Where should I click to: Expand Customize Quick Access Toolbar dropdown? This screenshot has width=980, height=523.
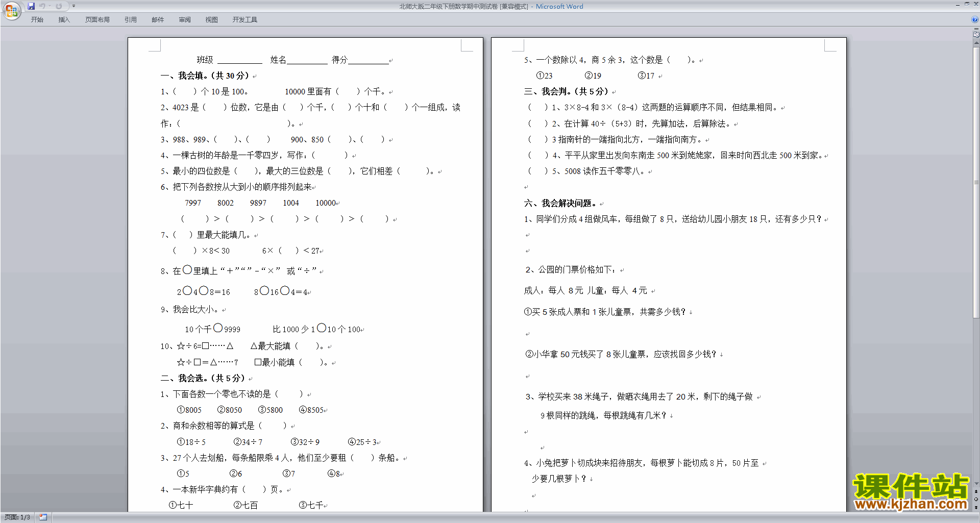(73, 6)
